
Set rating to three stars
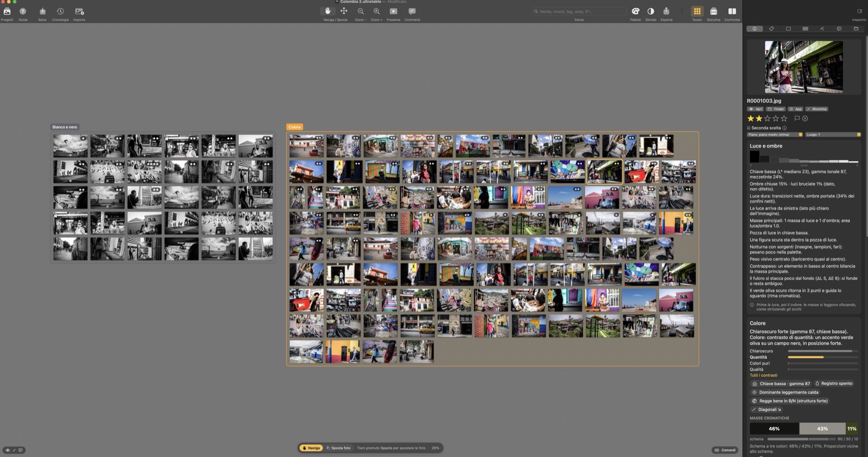coord(767,119)
